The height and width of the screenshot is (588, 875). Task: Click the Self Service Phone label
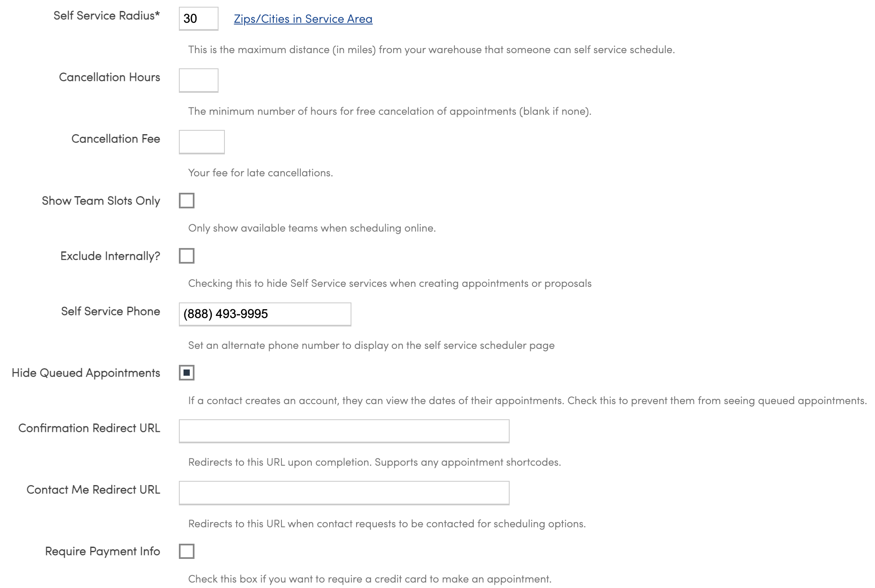[111, 311]
